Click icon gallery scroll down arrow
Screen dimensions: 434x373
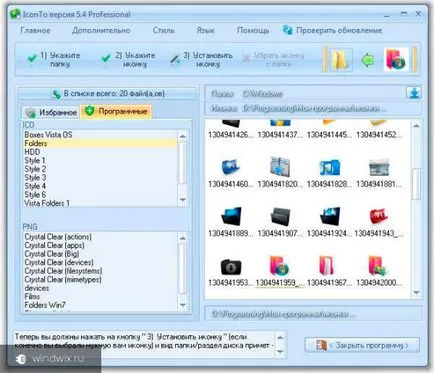tap(416, 293)
